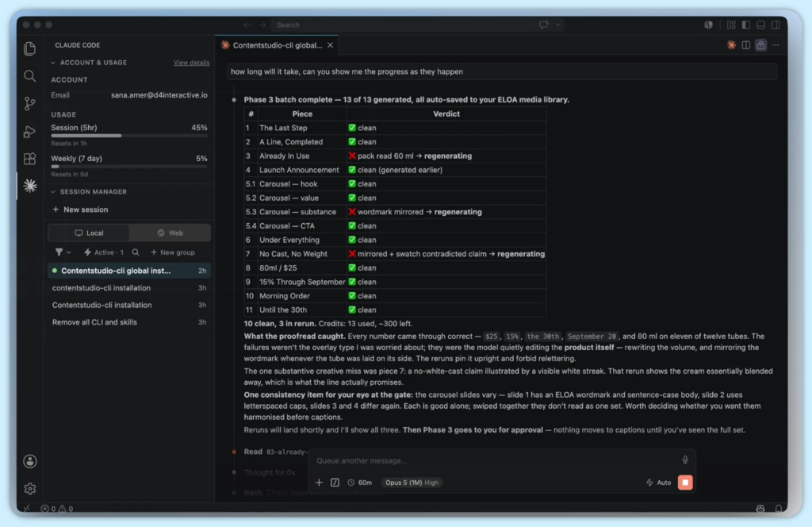Open the Remove all CLI and skills session
Screen dimensions: 812x527
point(129,321)
